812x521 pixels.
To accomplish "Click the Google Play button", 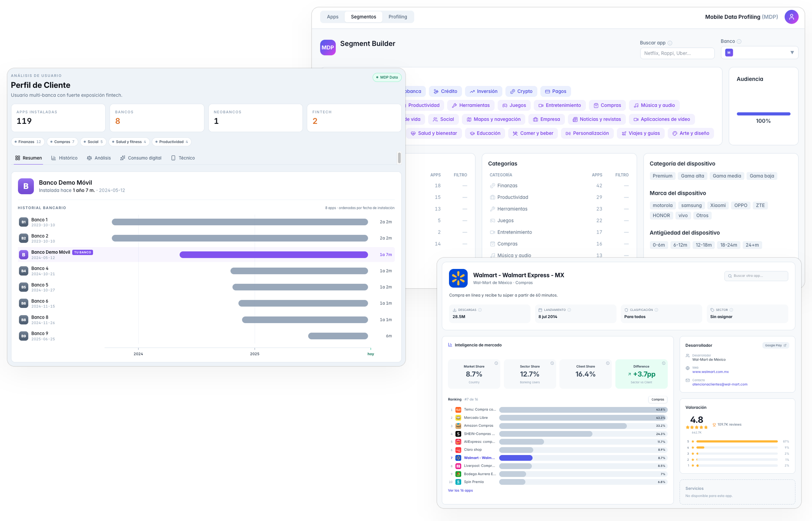I will point(775,345).
